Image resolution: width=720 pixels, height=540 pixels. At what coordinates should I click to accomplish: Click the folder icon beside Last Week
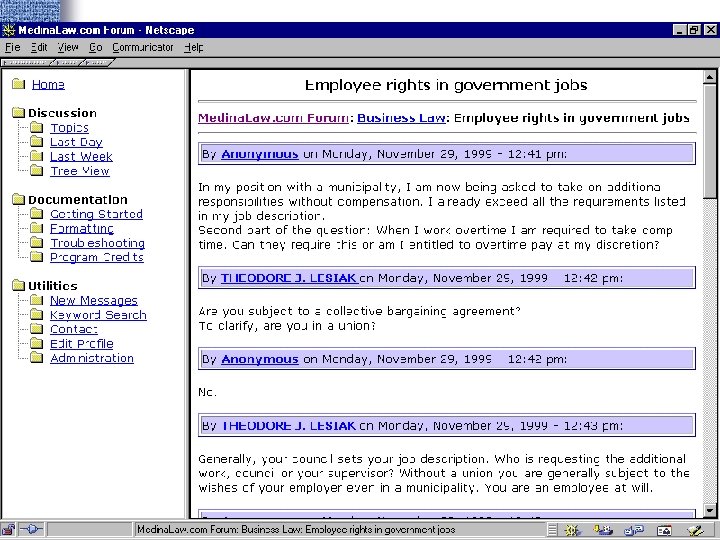(37, 156)
